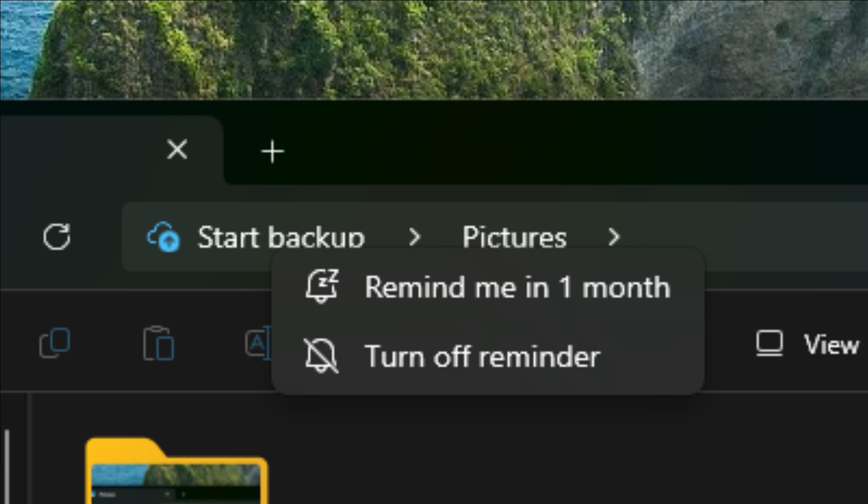Screen dimensions: 868x504
Task: Choose Turn off reminder
Action: coord(482,356)
